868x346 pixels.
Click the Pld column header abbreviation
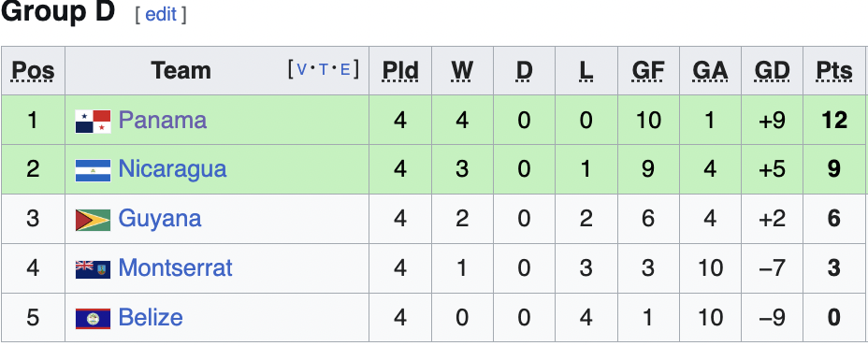(x=400, y=71)
